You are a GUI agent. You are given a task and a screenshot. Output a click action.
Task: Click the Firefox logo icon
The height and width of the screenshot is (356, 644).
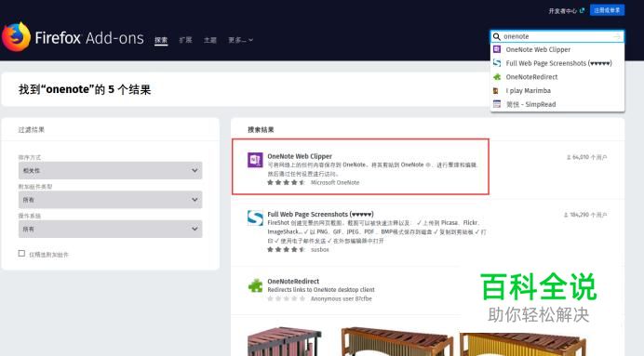coord(16,37)
